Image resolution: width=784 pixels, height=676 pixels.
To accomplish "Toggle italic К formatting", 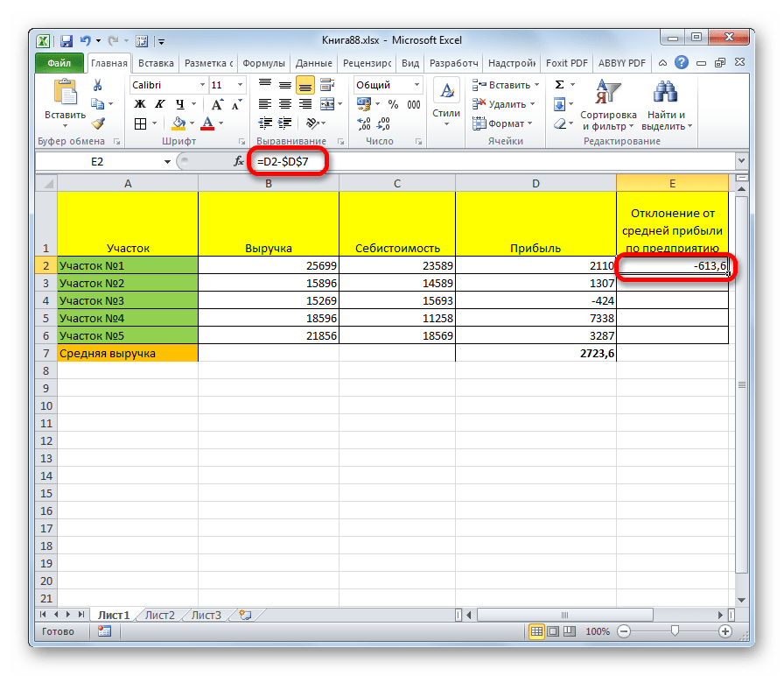I will point(157,104).
